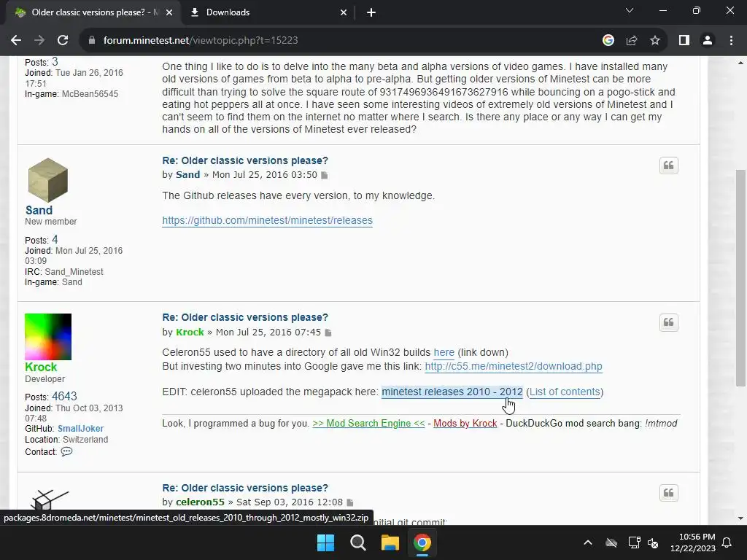Open a new browser tab
The height and width of the screenshot is (560, 747).
click(x=371, y=12)
